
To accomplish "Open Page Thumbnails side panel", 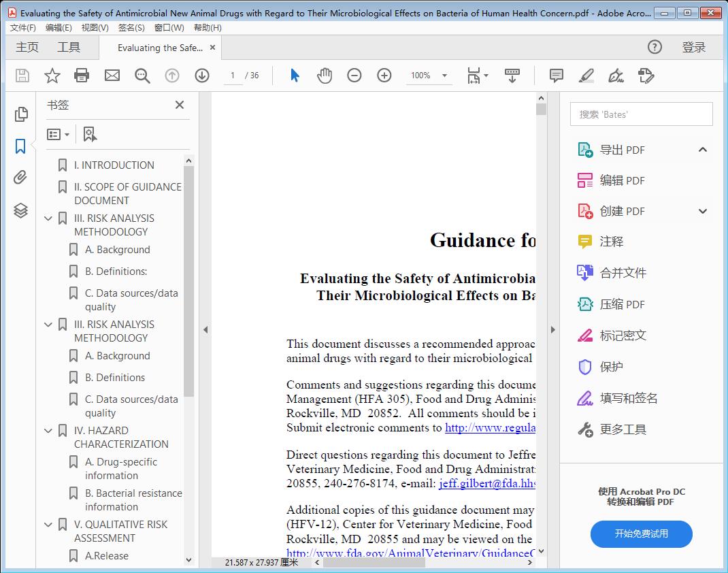I will [x=21, y=114].
